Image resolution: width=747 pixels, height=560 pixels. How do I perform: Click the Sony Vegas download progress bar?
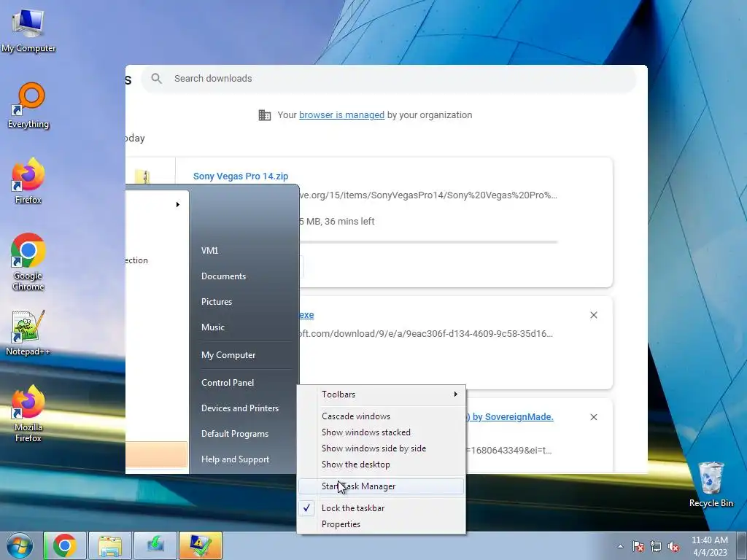pyautogui.click(x=429, y=242)
